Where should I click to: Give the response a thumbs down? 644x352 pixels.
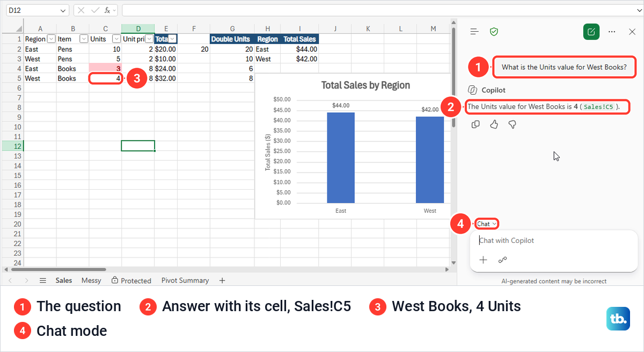513,124
